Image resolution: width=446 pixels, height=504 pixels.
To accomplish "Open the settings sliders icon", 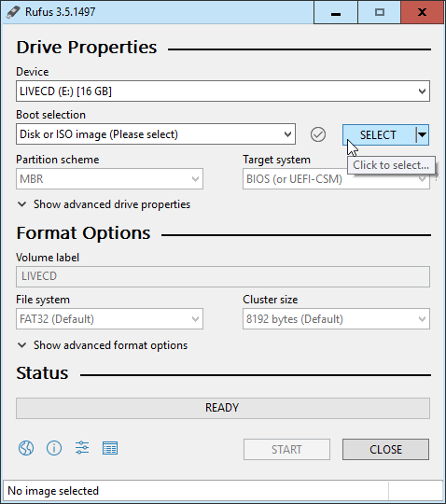I will click(x=82, y=448).
